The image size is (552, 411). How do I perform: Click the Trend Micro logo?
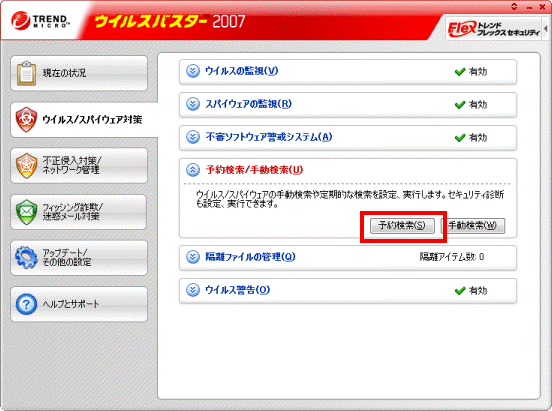point(40,20)
